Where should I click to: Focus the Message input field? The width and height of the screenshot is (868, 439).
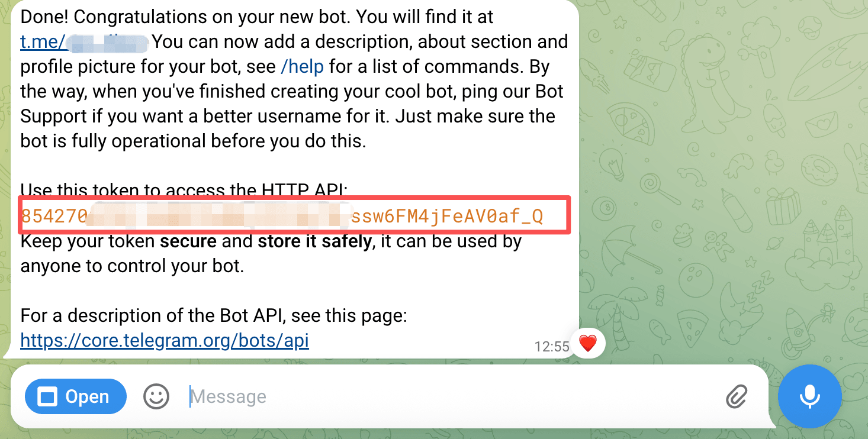point(450,396)
